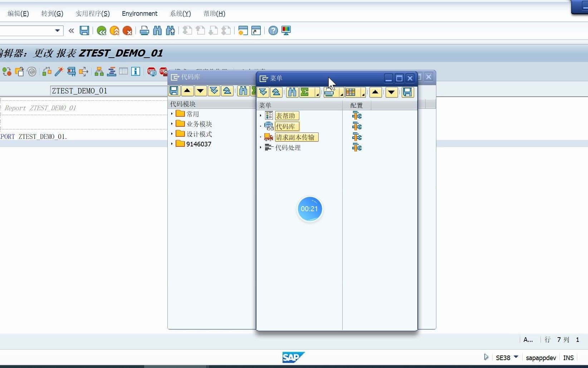Screen dimensions: 588x368
Task: Click the Display Navigation Window icon
Action: tap(112, 72)
